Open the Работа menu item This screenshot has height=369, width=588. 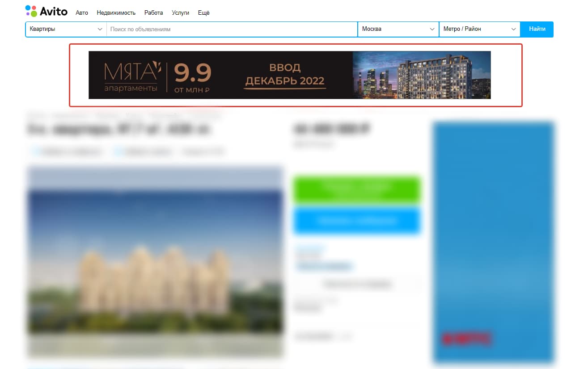pos(154,13)
